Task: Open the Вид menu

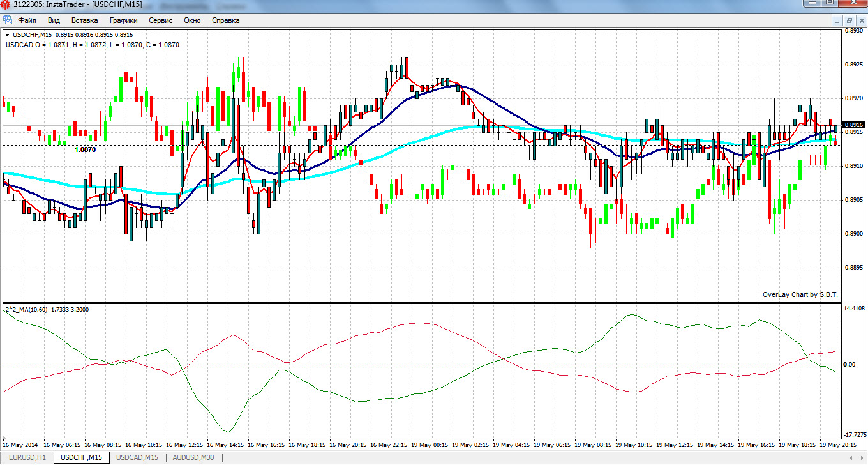Action: [54, 20]
